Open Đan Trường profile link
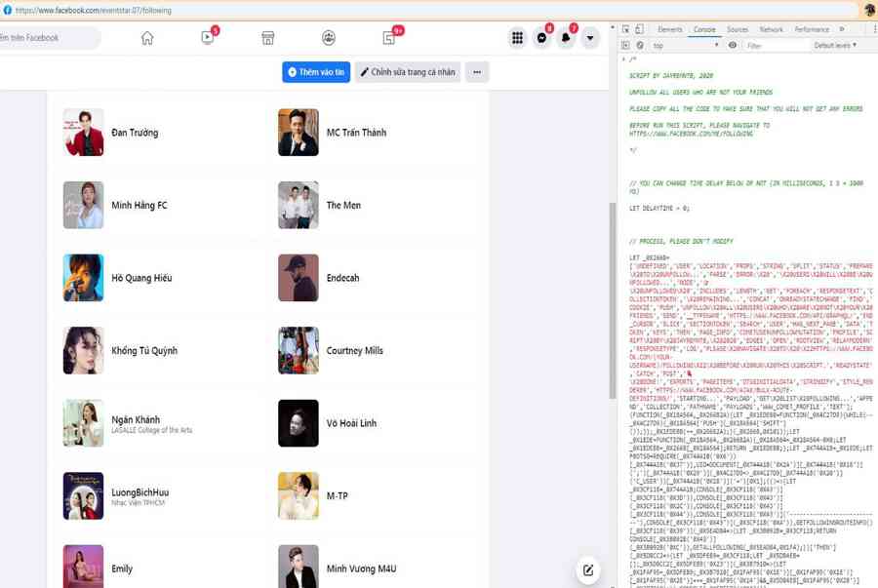 135,133
